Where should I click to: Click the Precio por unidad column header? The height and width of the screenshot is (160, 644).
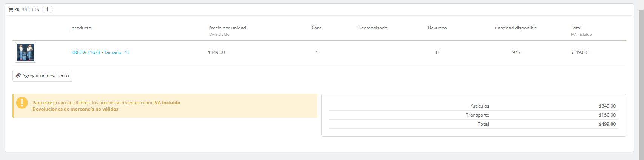click(x=227, y=28)
